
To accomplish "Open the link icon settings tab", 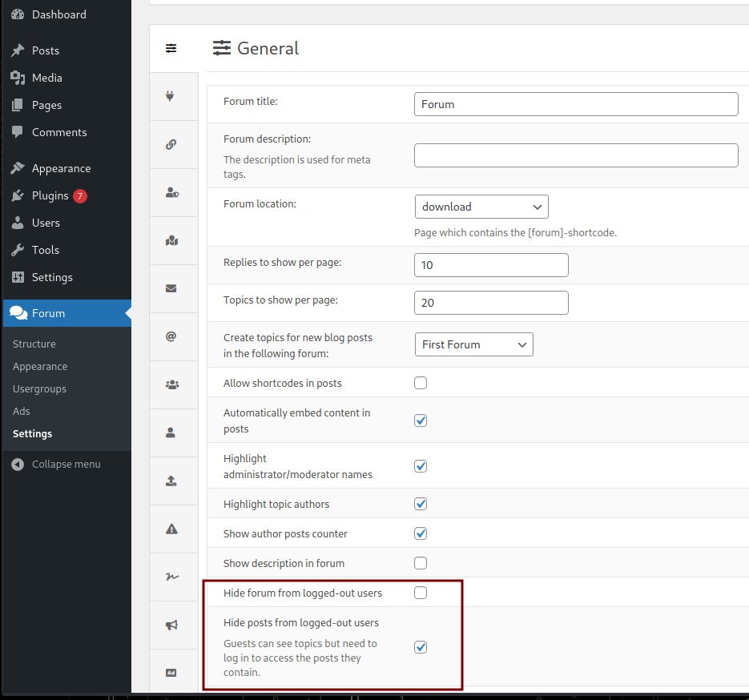I will click(171, 145).
